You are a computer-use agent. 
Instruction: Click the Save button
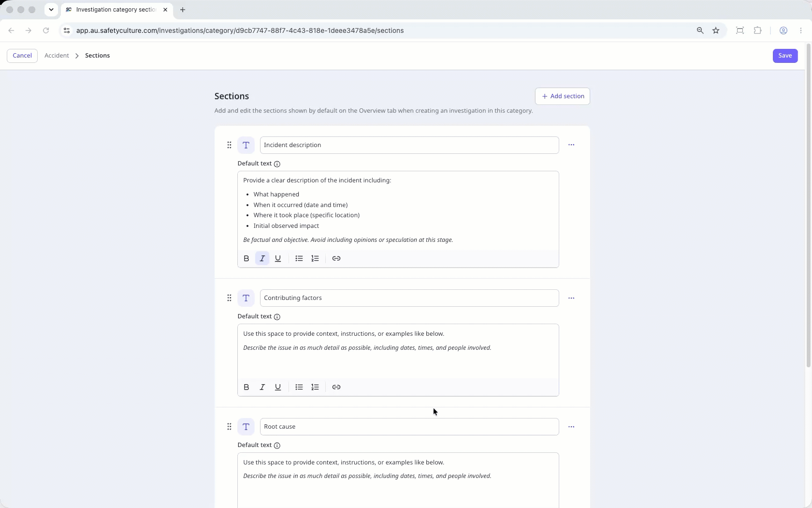coord(785,56)
